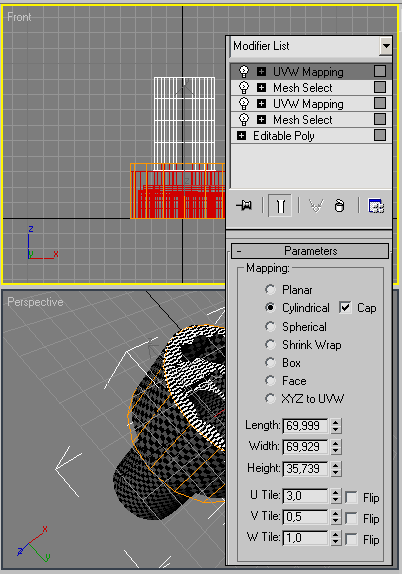The image size is (402, 574).
Task: Click the Height value field
Action: coord(305,469)
